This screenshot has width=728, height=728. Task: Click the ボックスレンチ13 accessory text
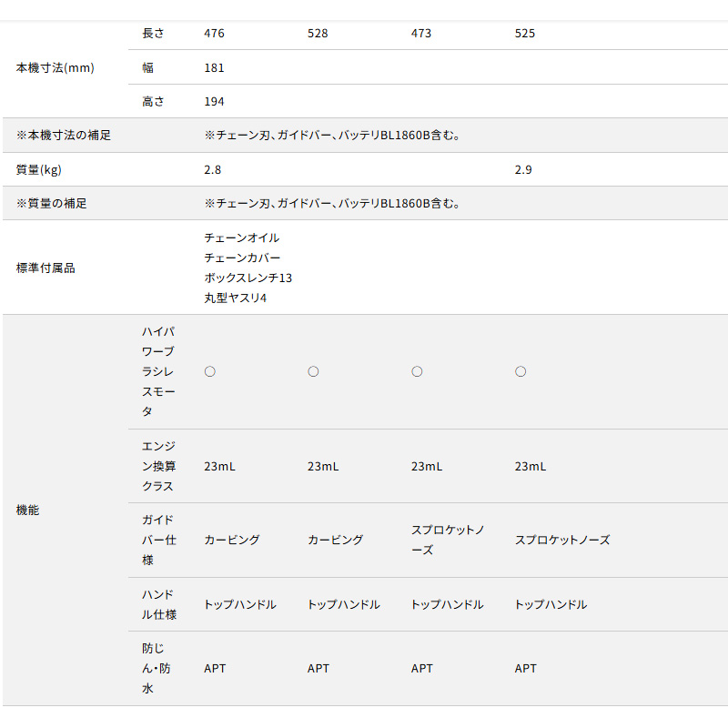(248, 278)
